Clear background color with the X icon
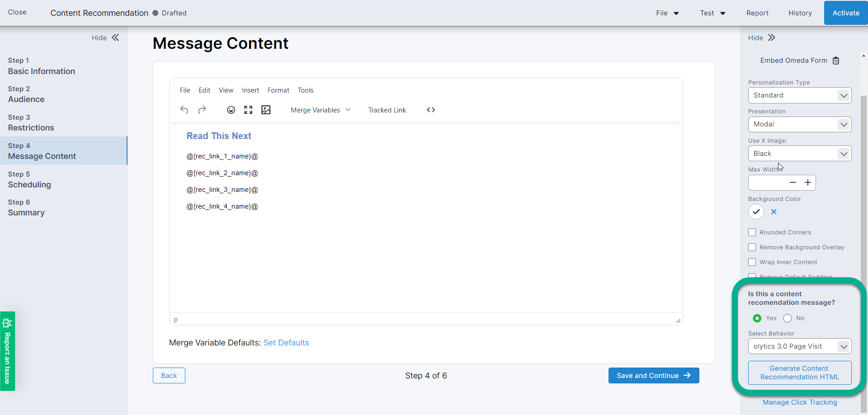868x415 pixels. click(x=774, y=212)
